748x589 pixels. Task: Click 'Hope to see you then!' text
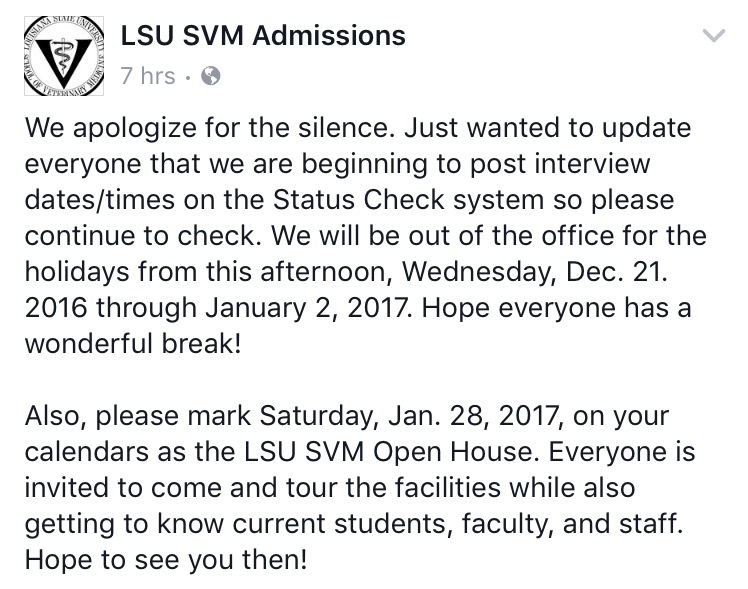coord(166,559)
